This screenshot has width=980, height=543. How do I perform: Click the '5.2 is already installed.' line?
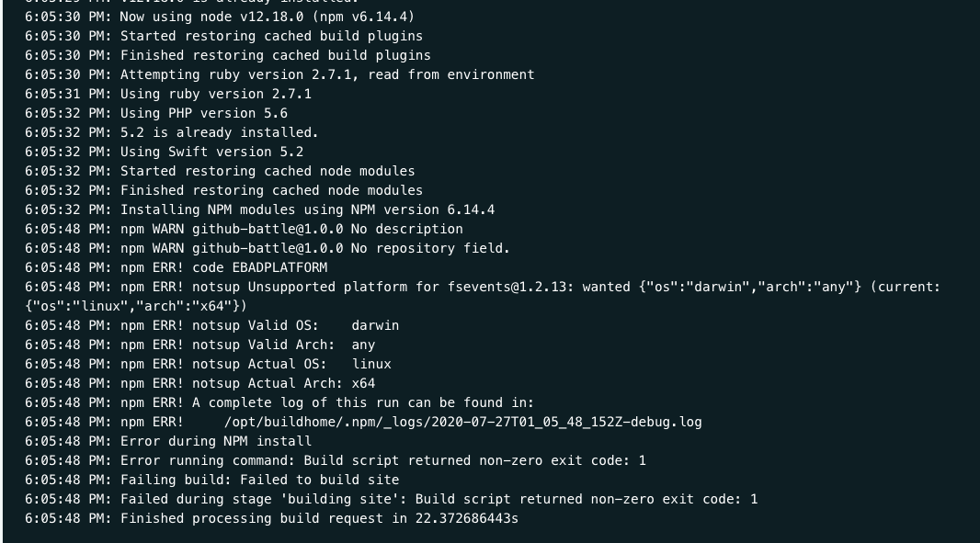pyautogui.click(x=219, y=132)
